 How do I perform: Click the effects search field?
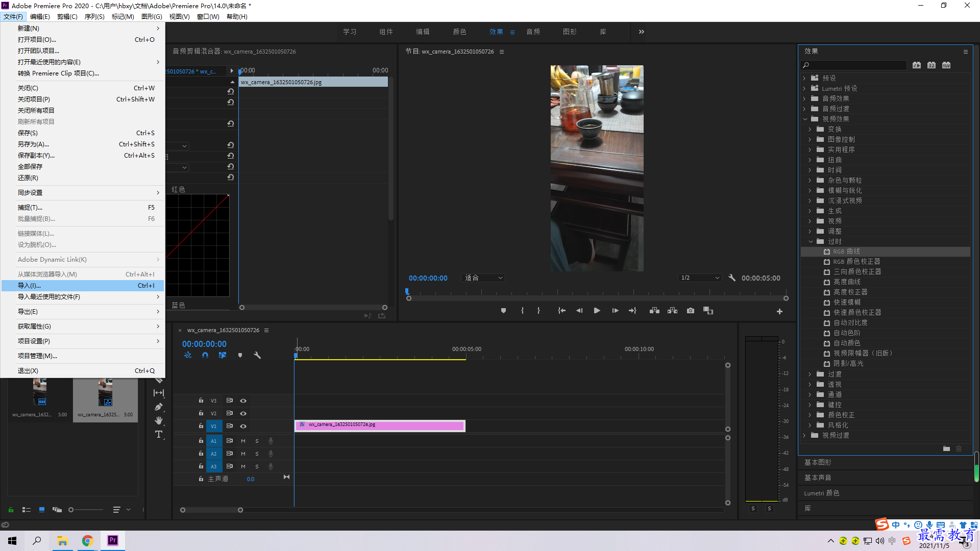pyautogui.click(x=853, y=65)
